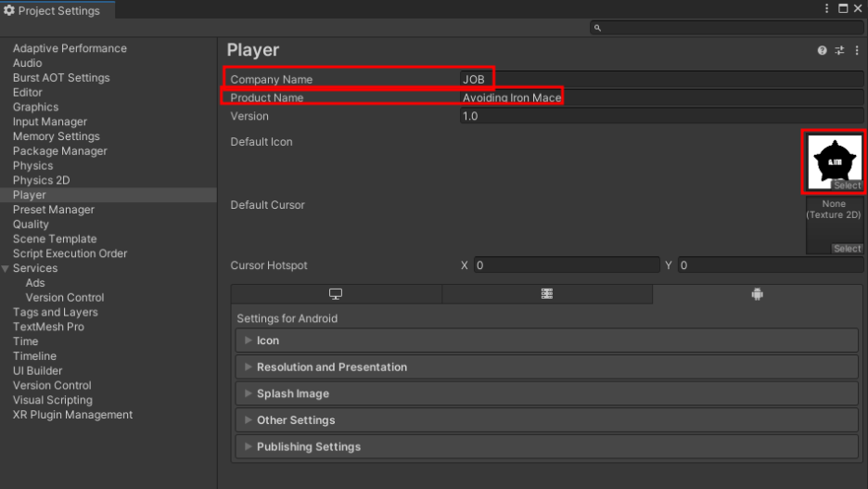Open the Player presets slider icon

click(840, 50)
